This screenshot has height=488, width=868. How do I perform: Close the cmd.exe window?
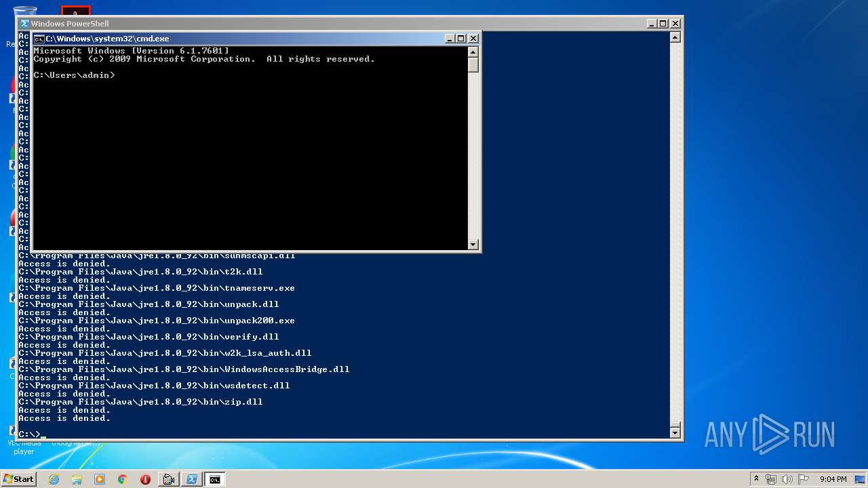tap(473, 39)
